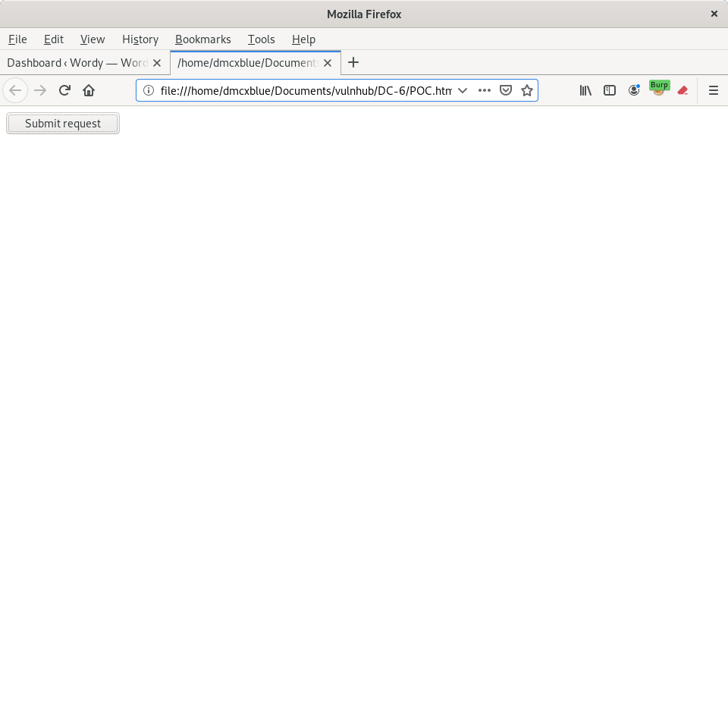728x719 pixels.
Task: Open a new tab with plus button
Action: pos(353,63)
